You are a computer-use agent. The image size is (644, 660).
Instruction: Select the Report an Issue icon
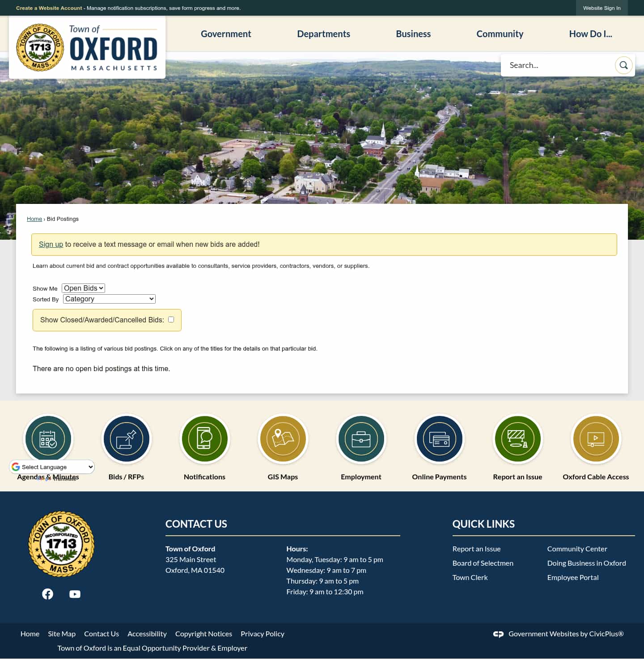[517, 439]
